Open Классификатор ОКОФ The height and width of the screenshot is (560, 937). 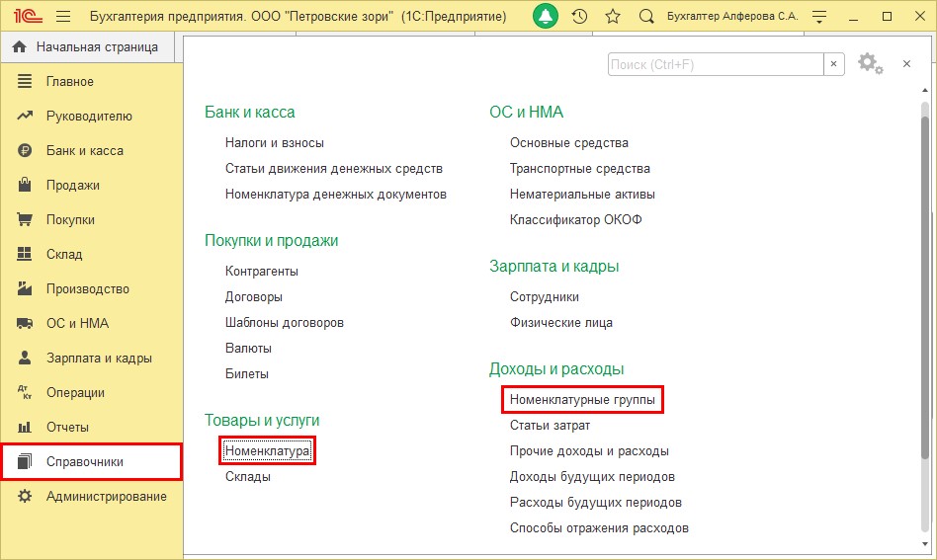point(575,220)
